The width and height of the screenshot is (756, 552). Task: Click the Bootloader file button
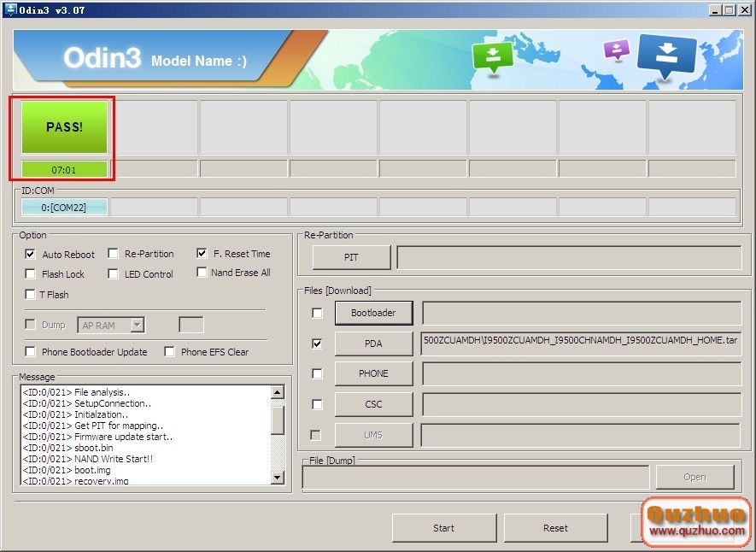(373, 313)
